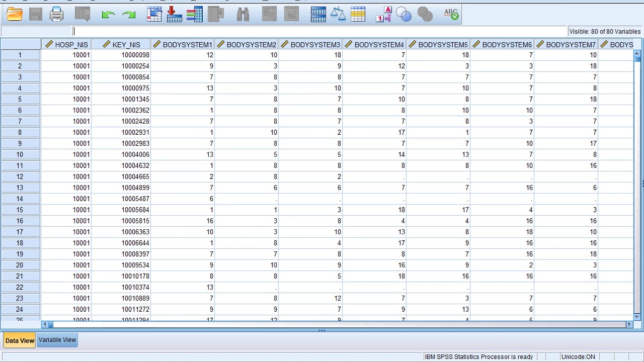This screenshot has width=644, height=362.
Task: Click the Print icon
Action: tap(57, 14)
